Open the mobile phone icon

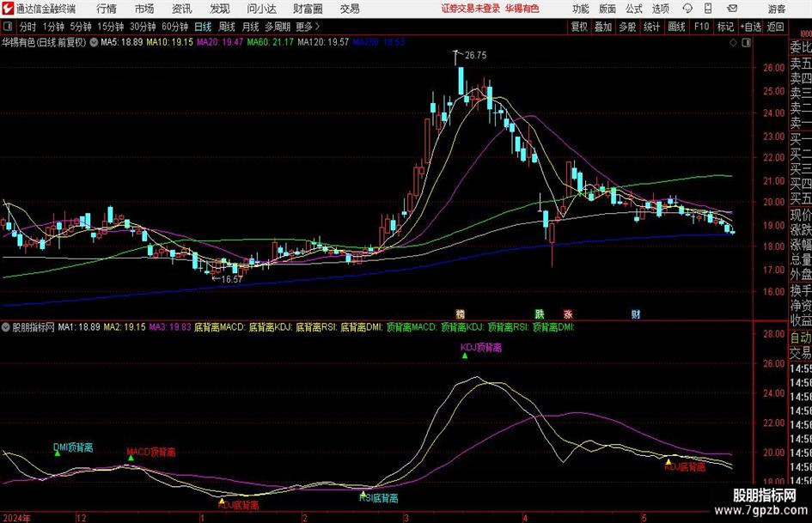[x=708, y=9]
